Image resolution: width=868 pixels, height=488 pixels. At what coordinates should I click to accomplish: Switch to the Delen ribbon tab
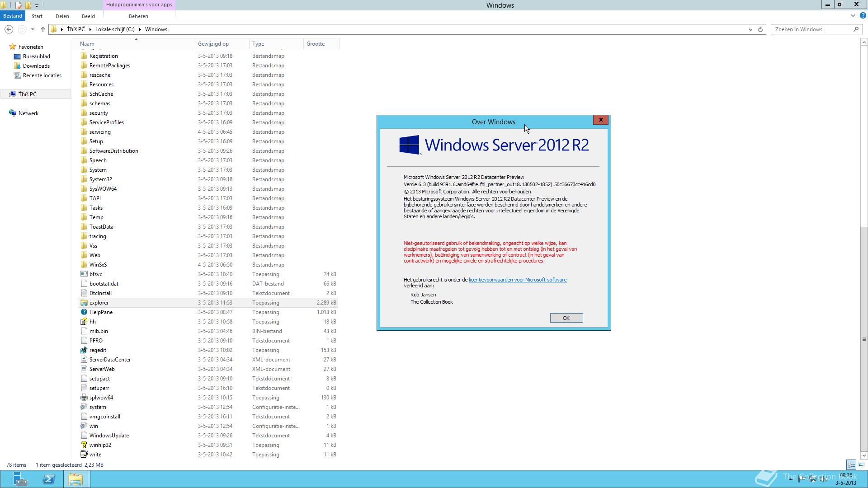(x=62, y=16)
